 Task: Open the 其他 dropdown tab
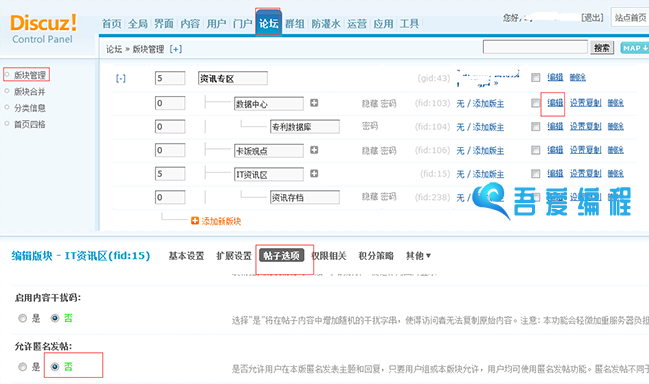[x=418, y=256]
